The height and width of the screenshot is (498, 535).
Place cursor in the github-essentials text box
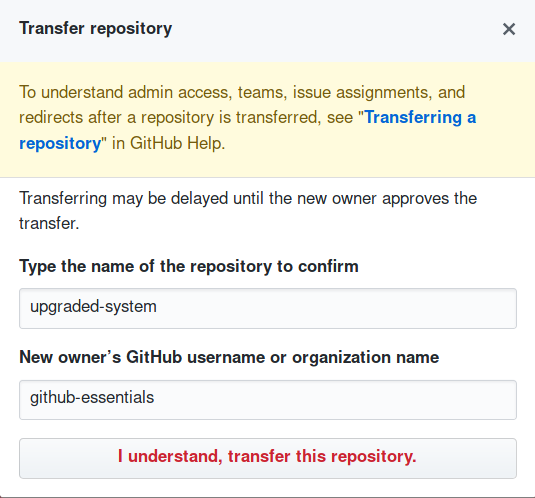click(268, 400)
